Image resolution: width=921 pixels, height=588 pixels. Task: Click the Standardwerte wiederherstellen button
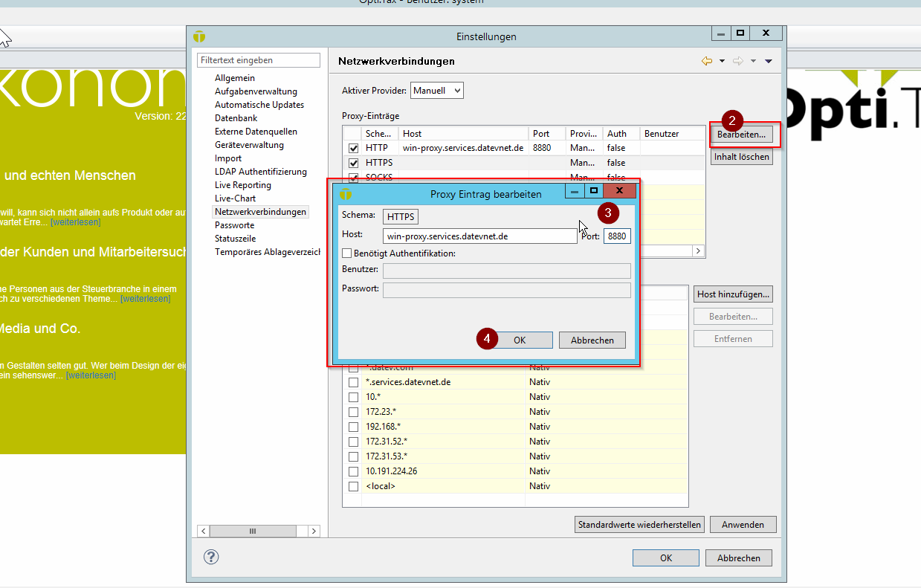[639, 525]
